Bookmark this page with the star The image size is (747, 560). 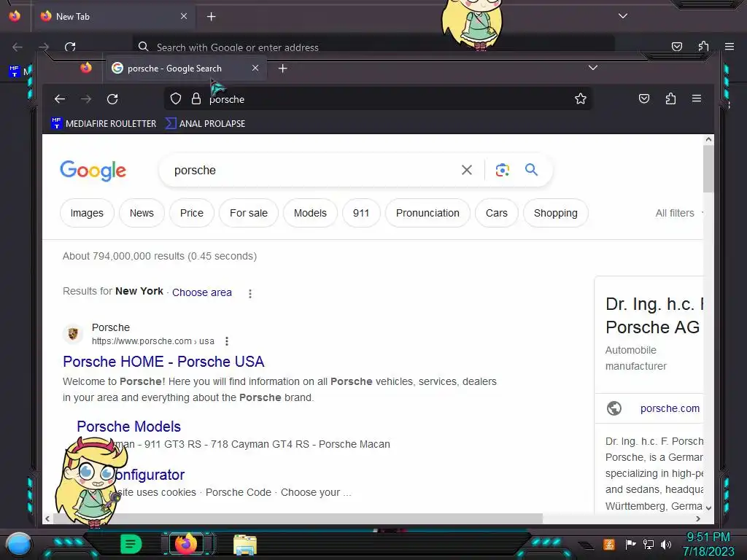click(x=580, y=99)
